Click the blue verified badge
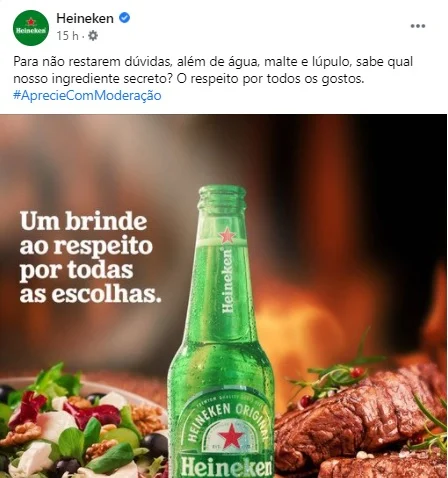The width and height of the screenshot is (448, 478). (125, 18)
